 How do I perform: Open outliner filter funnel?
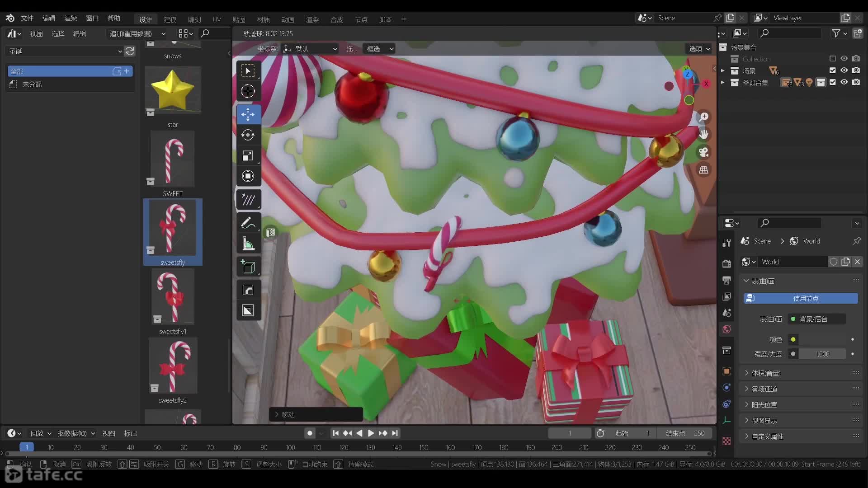[x=836, y=33]
